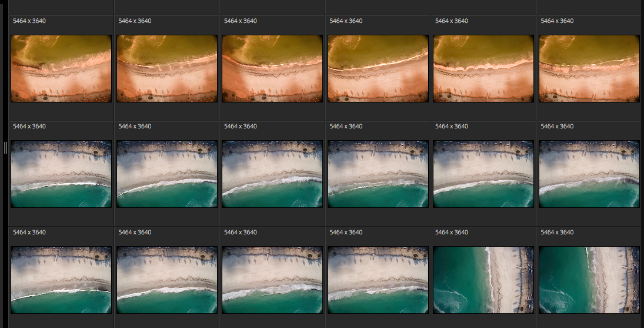Click the 5464 x 3640 label above first orange thumbnail
Image resolution: width=644 pixels, height=328 pixels.
pyautogui.click(x=29, y=21)
